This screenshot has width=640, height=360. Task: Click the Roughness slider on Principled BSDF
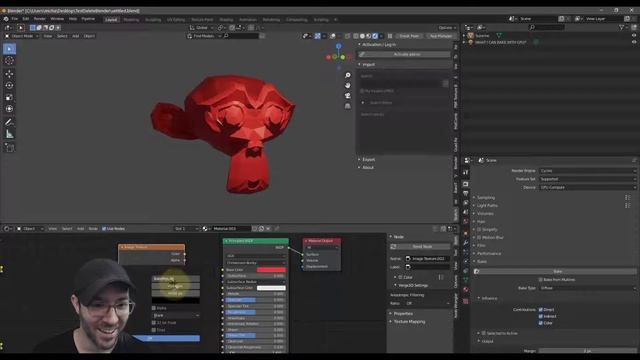pos(256,312)
